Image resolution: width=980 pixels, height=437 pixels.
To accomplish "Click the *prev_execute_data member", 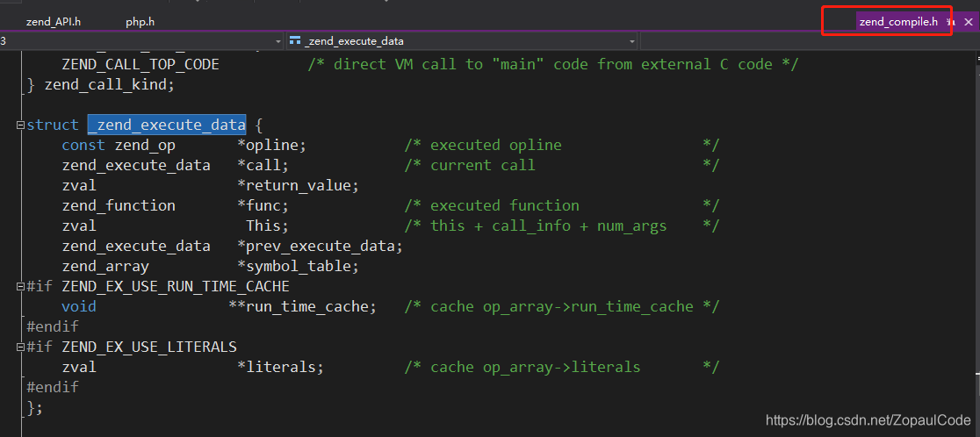I will [x=320, y=246].
